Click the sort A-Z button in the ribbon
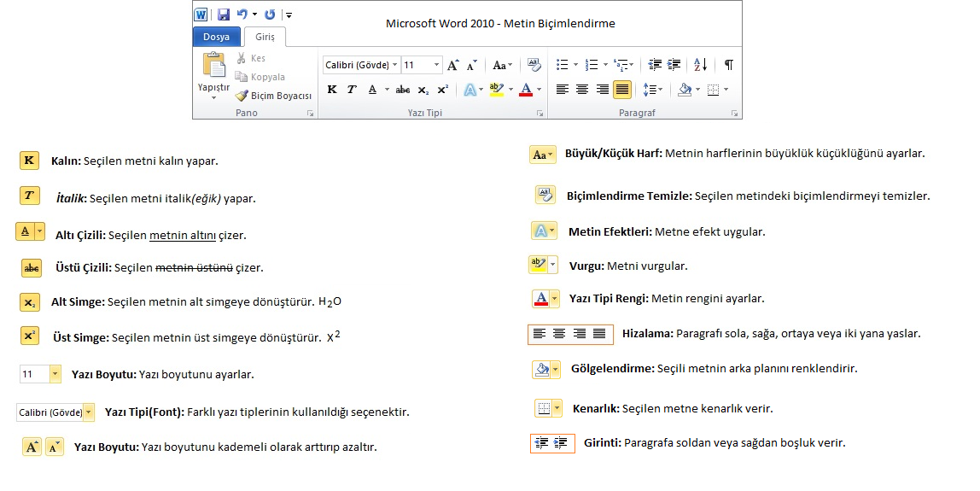 (701, 65)
